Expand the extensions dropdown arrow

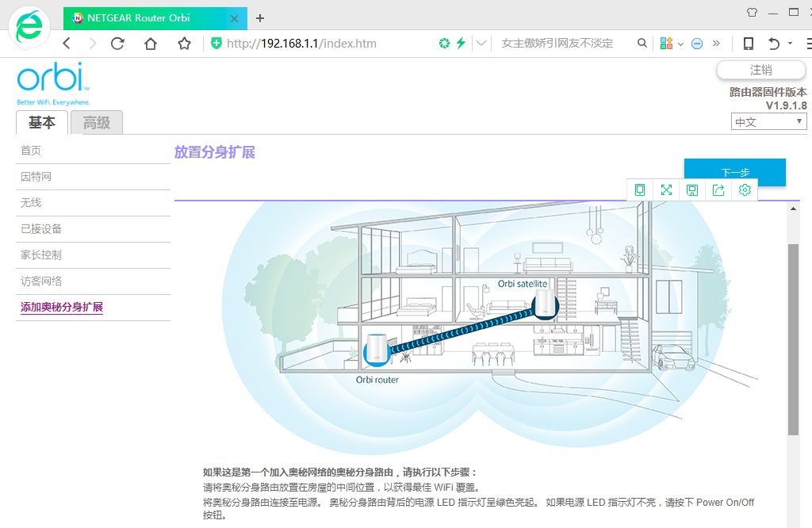[680, 44]
